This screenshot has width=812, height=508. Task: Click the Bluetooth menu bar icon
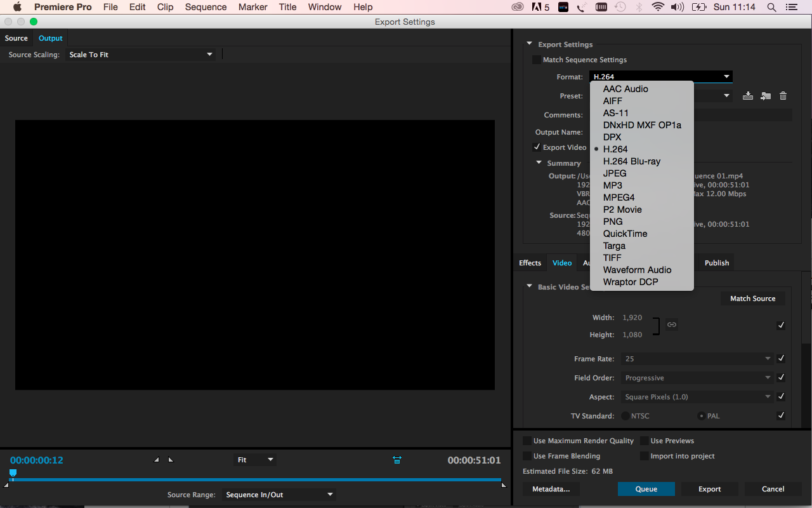[639, 7]
